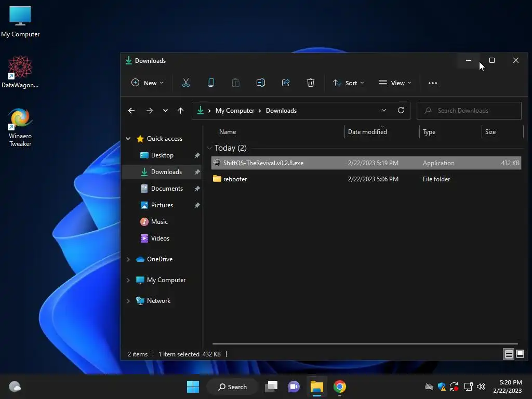The width and height of the screenshot is (532, 399).
Task: Select Documents in navigation pane
Action: pos(162,189)
